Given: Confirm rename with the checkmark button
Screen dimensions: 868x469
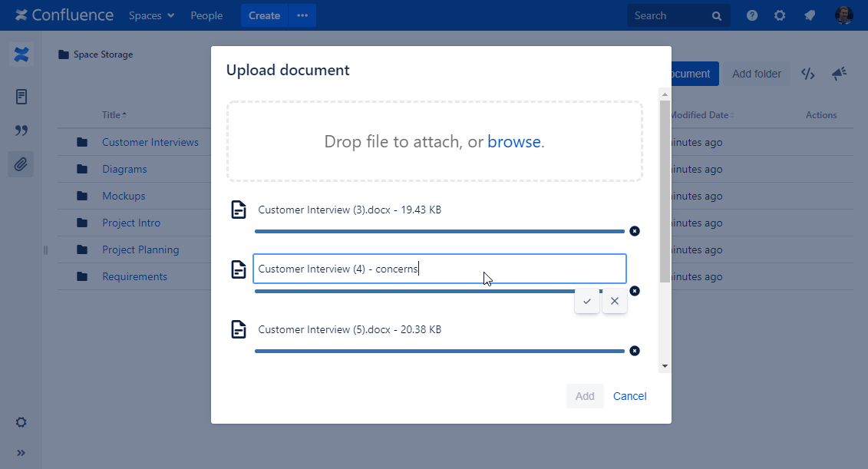Looking at the screenshot, I should (x=587, y=302).
